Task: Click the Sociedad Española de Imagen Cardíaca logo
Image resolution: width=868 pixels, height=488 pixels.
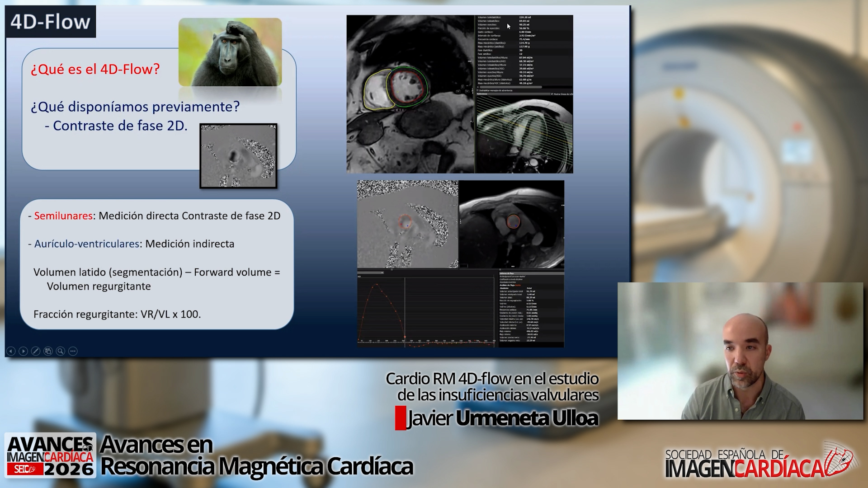Action: click(761, 461)
